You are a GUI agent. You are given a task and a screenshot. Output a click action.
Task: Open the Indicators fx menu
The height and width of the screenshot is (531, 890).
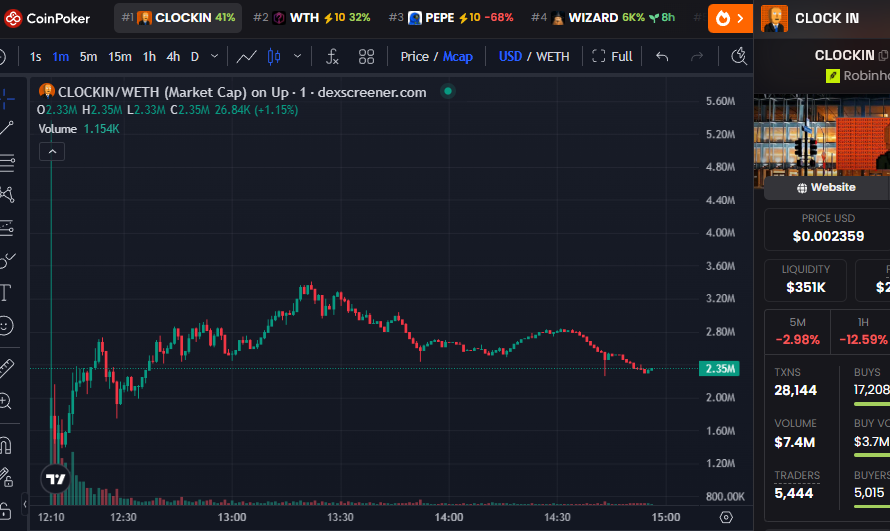pos(332,56)
